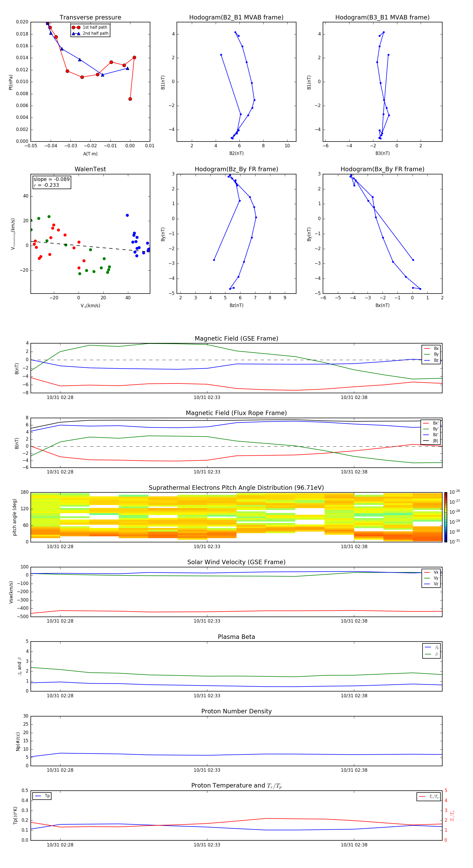Image resolution: width=473 pixels, height=868 pixels.
Task: Click '10/31 02:33' tick under Plasma Beta
Action: 207,696
